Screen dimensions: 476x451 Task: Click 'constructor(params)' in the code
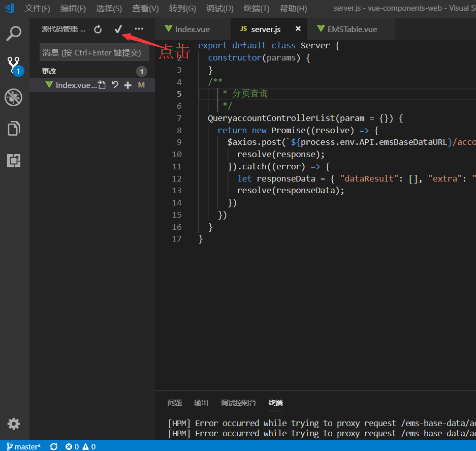click(x=254, y=58)
